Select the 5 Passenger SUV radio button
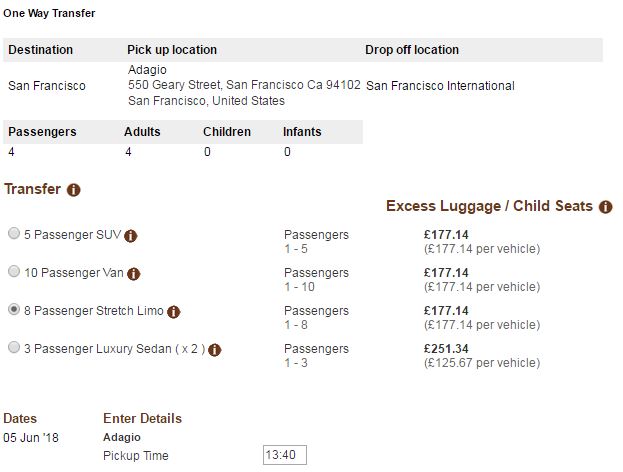This screenshot has height=472, width=623. [x=13, y=234]
